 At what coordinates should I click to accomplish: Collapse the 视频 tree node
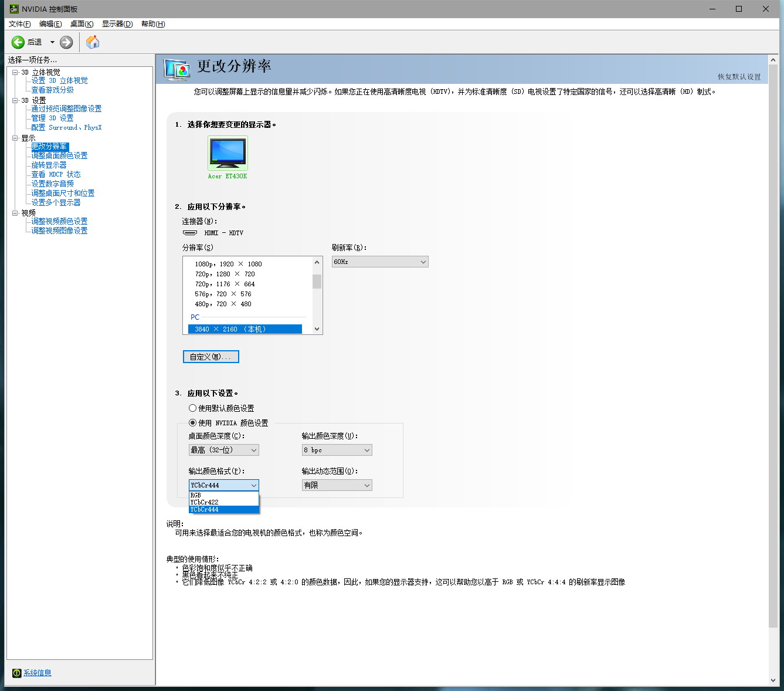(15, 213)
